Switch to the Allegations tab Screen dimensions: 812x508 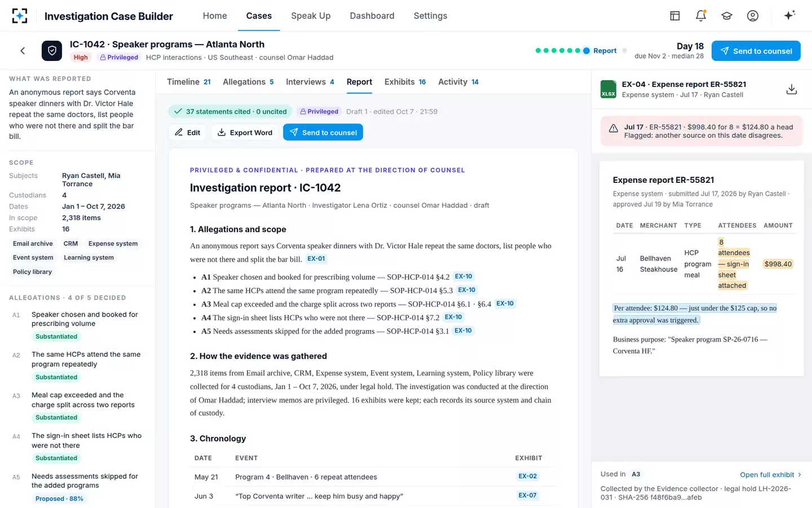[248, 82]
